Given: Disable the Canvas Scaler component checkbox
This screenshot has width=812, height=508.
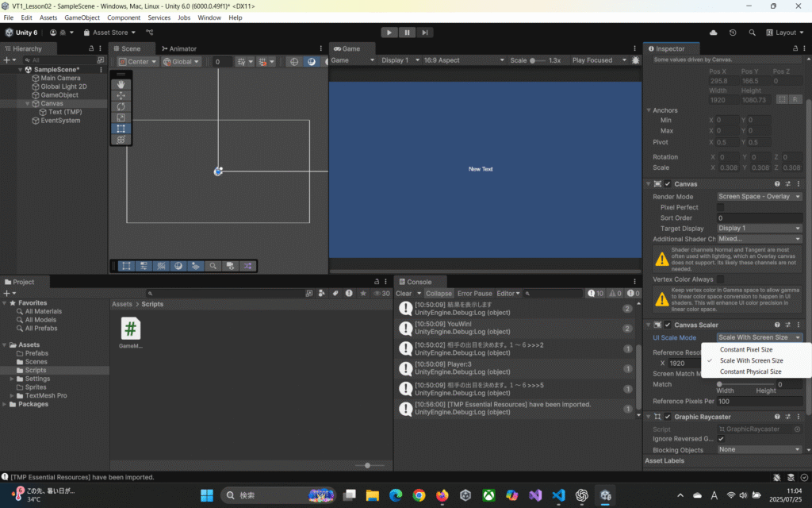Looking at the screenshot, I should 668,325.
